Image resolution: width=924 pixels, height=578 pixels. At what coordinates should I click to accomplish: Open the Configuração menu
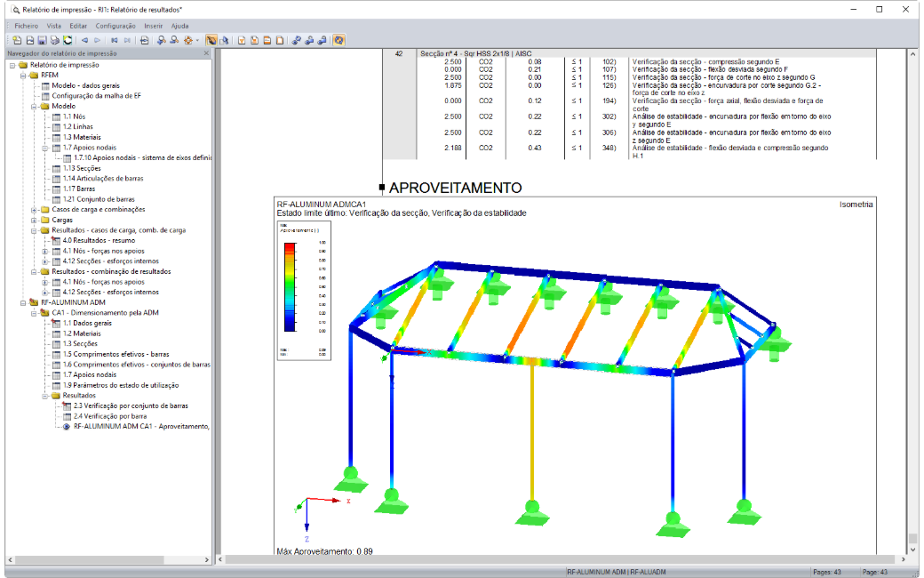pyautogui.click(x=115, y=26)
